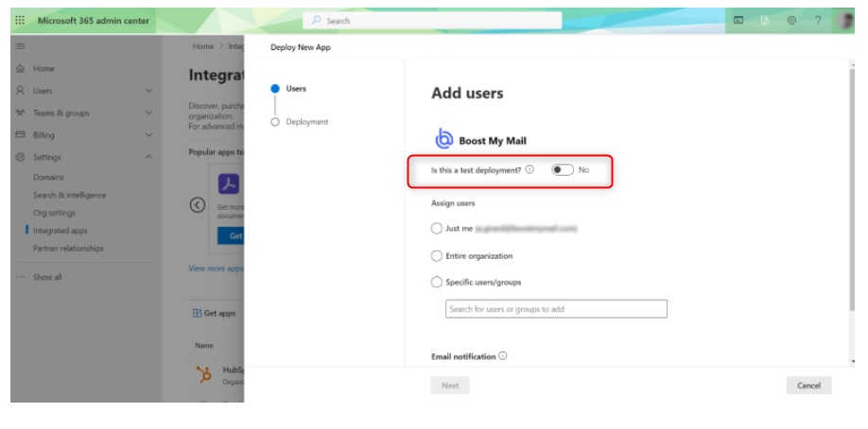The width and height of the screenshot is (868, 429).
Task: Open the app launcher waffle icon
Action: click(20, 21)
